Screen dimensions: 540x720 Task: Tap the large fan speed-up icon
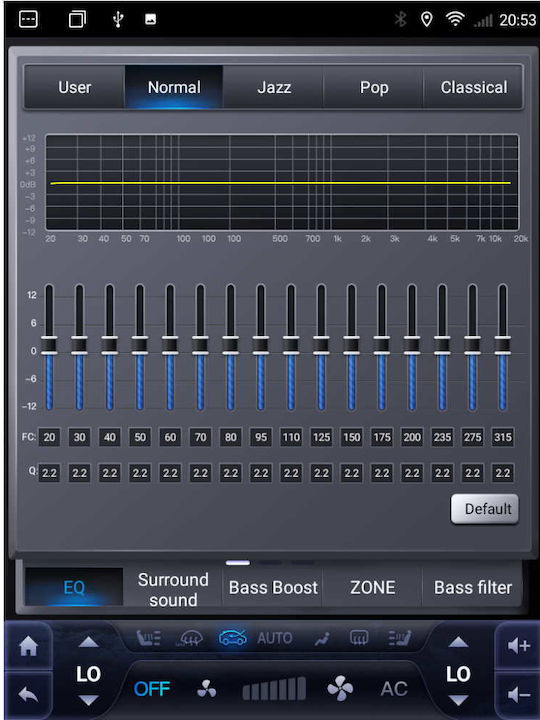point(340,688)
